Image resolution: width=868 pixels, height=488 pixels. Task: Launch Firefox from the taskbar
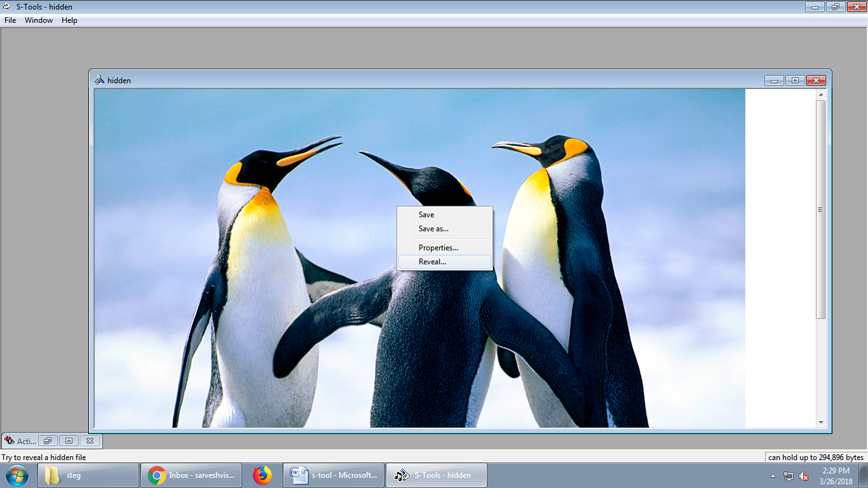(262, 475)
